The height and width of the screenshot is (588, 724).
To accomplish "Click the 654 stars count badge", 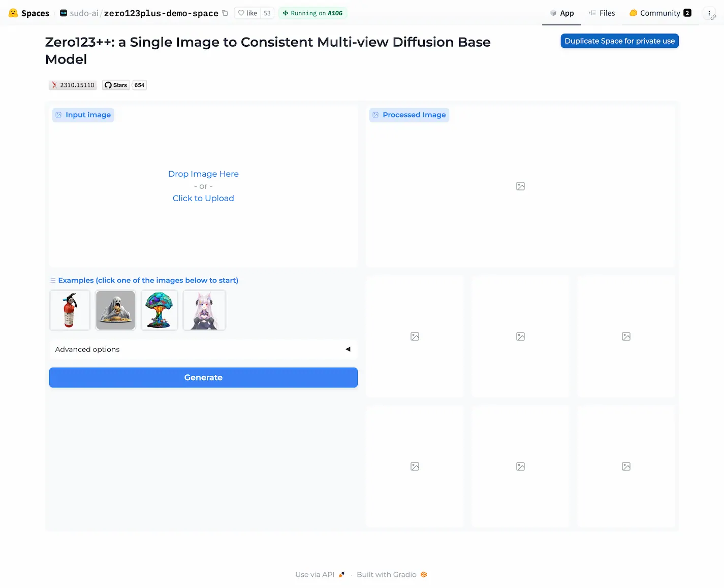I will click(x=139, y=85).
